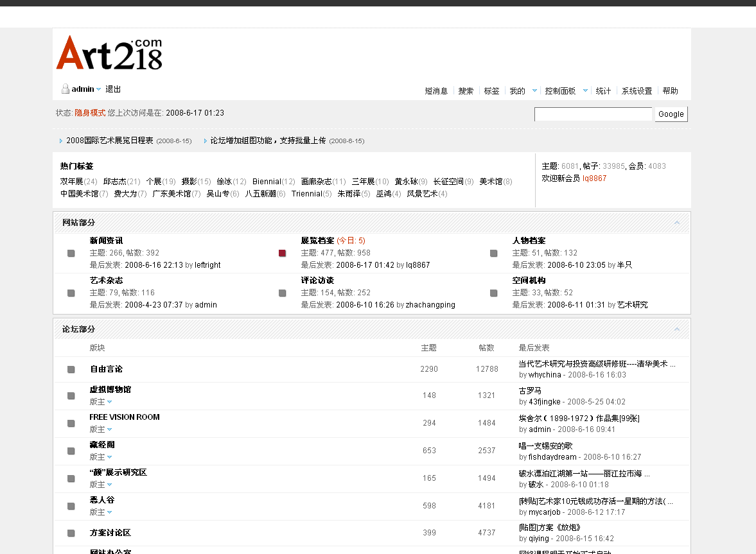
Task: Click the 退出 logout link
Action: pos(113,89)
